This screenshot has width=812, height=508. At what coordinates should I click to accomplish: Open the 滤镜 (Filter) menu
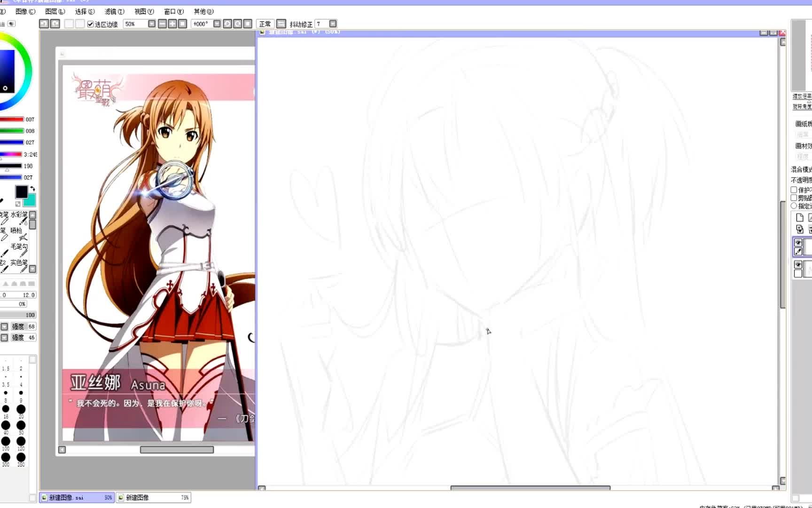click(114, 11)
